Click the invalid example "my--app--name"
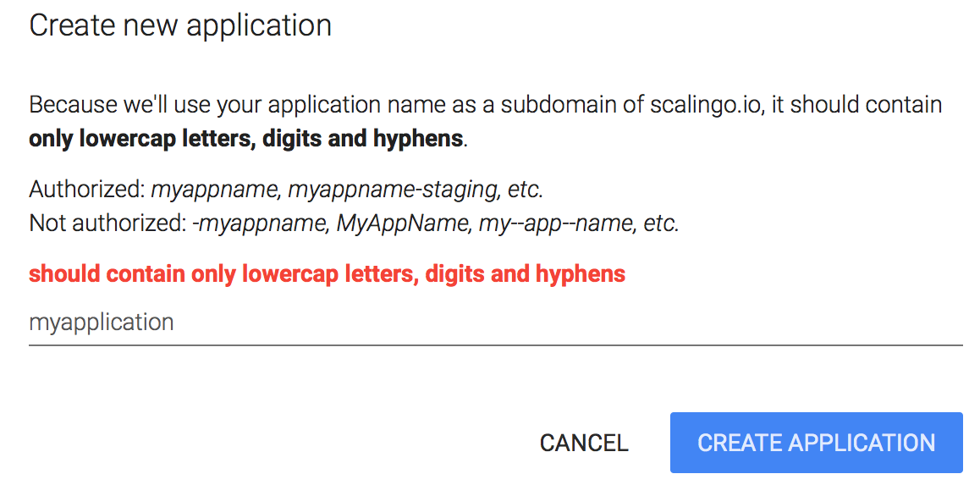The width and height of the screenshot is (980, 496). pos(556,224)
